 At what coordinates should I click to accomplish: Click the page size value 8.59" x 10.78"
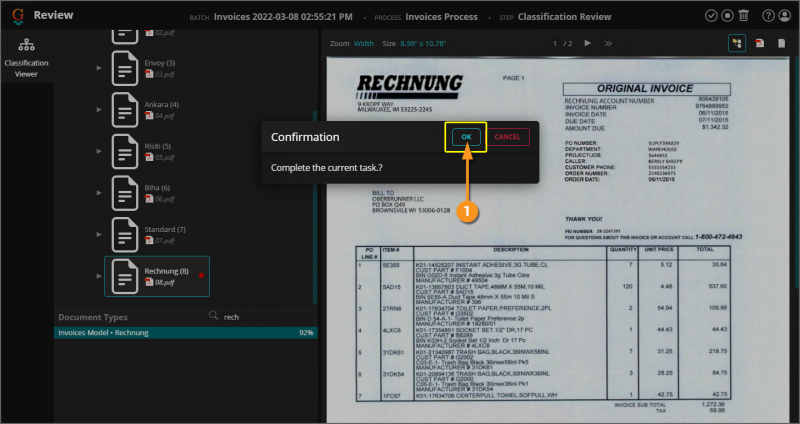tap(423, 43)
